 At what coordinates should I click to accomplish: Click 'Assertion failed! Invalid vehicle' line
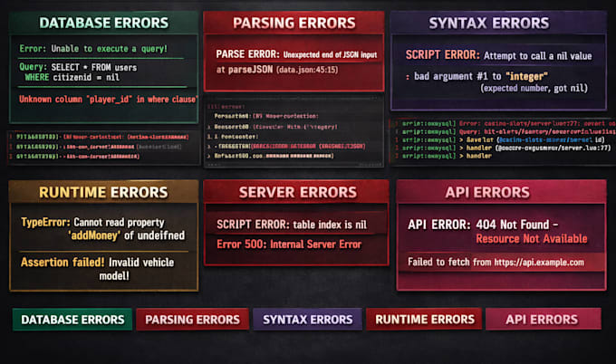click(x=98, y=262)
